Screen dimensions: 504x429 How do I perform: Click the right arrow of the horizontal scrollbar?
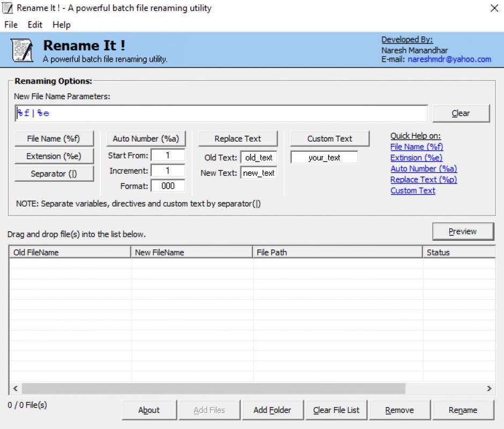489,388
